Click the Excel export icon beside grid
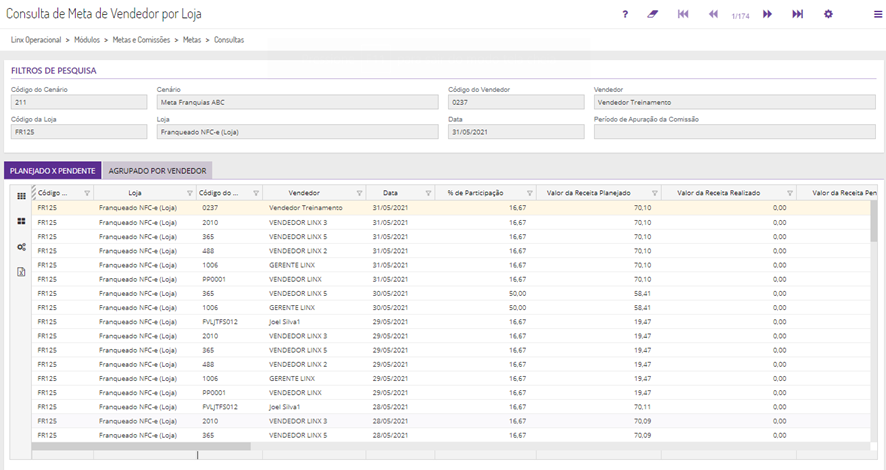Viewport: 886px width, 470px height. [x=21, y=272]
